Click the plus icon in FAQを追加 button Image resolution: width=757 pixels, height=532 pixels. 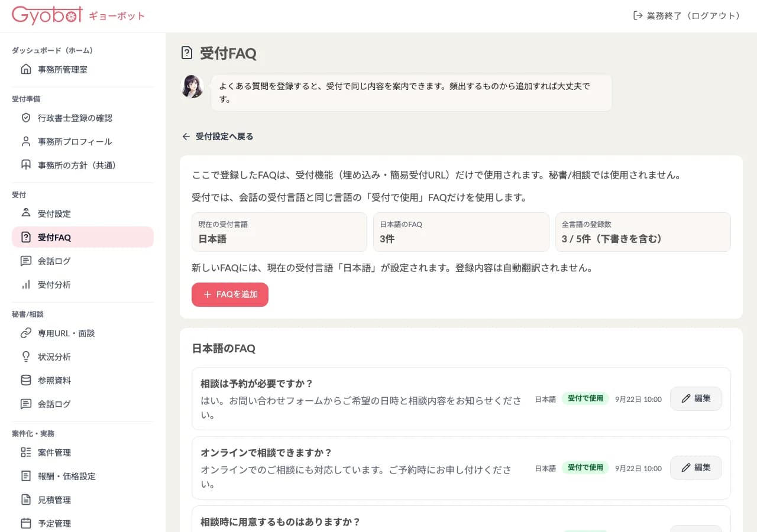pyautogui.click(x=207, y=294)
